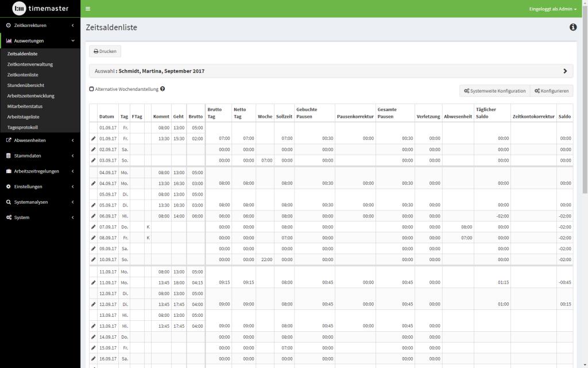Open Stundenübersicht in the sidebar

point(26,85)
